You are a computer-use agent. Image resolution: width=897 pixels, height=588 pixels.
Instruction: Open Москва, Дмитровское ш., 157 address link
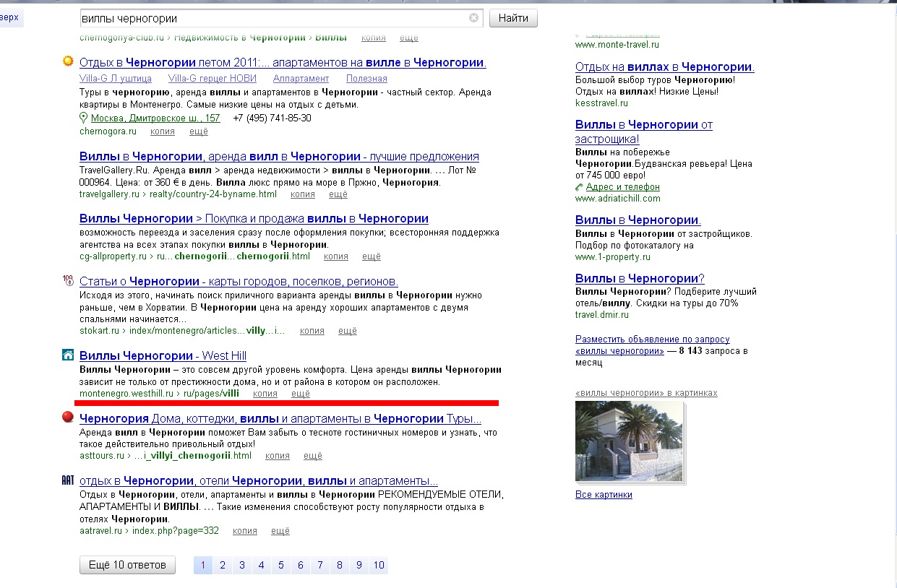(x=155, y=118)
